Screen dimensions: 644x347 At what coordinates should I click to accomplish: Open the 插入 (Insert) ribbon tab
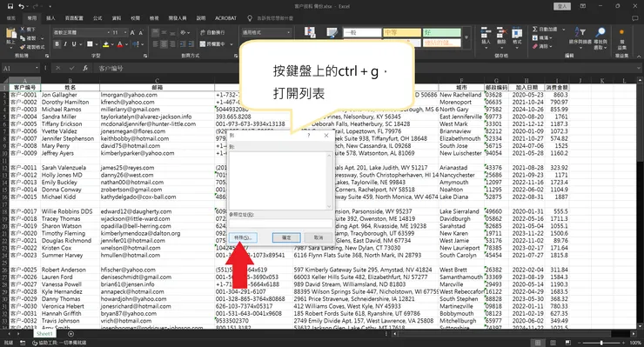50,18
